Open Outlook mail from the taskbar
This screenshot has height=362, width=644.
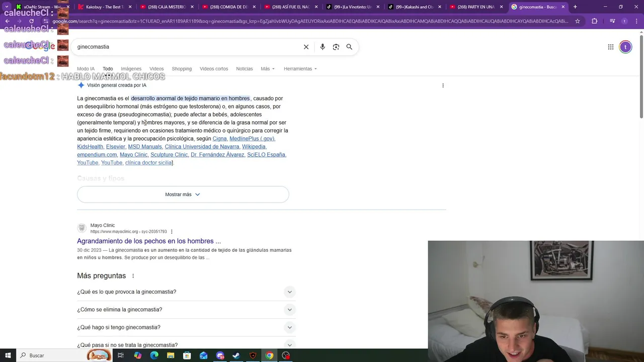204,355
